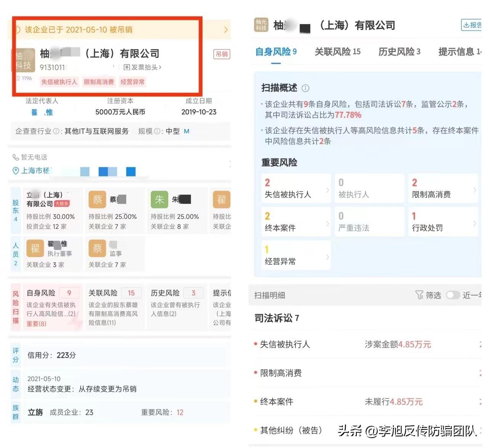Open the 报告 download button
Image resolution: width=488 pixels, height=448 pixels.
(x=472, y=25)
